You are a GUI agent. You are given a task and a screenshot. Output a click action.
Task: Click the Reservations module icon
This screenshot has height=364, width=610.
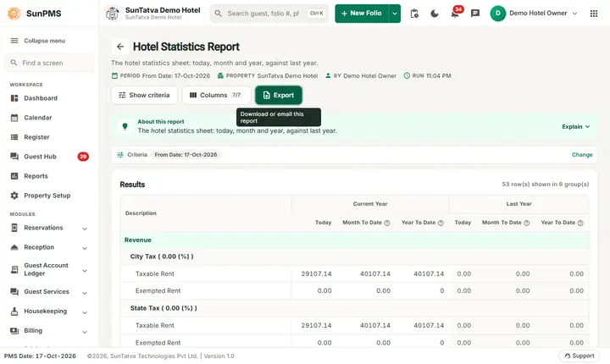[x=14, y=228]
